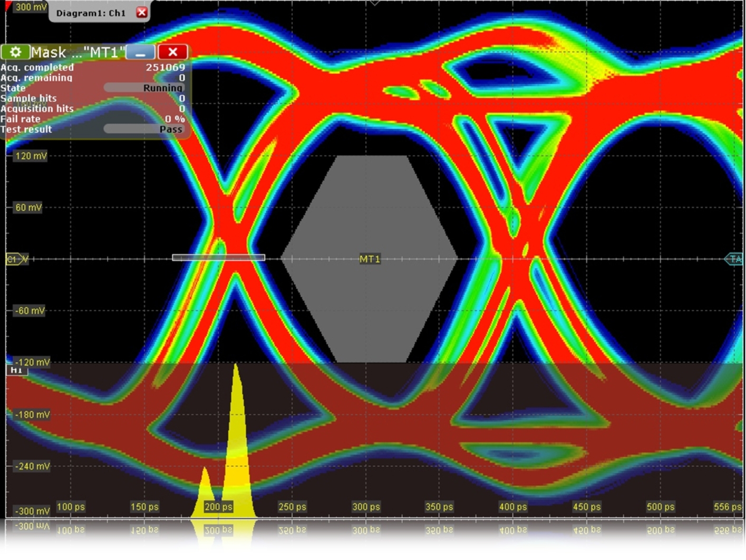Click the 300 ps time axis label
The height and width of the screenshot is (560, 746).
coord(366,507)
